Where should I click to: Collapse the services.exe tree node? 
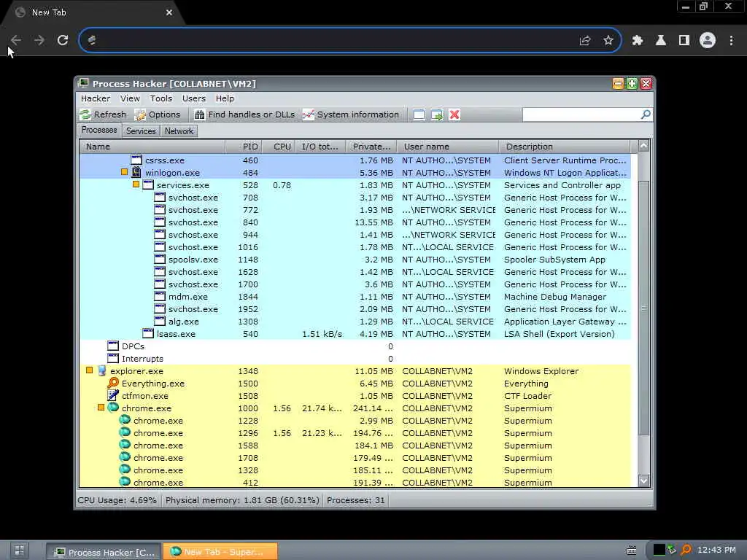click(x=136, y=184)
